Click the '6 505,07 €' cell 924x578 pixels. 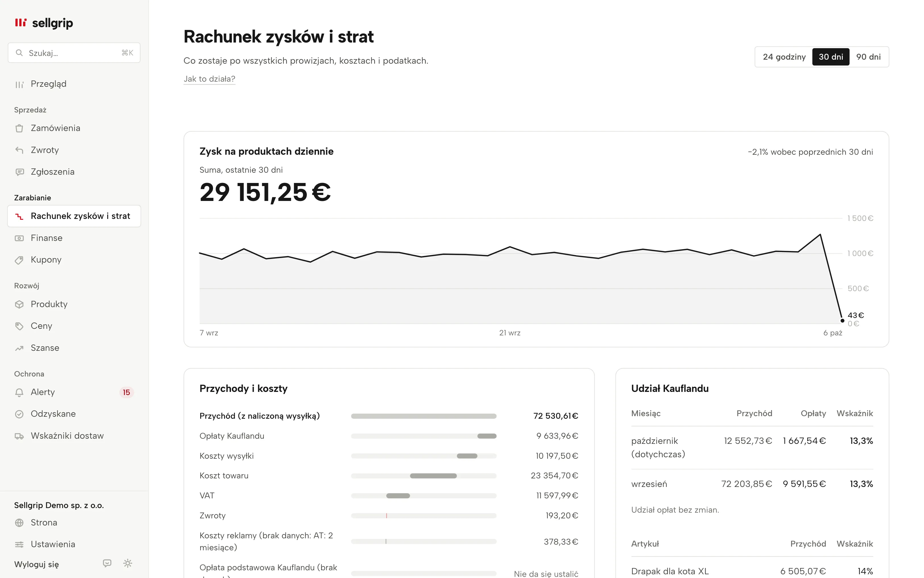[x=803, y=571]
